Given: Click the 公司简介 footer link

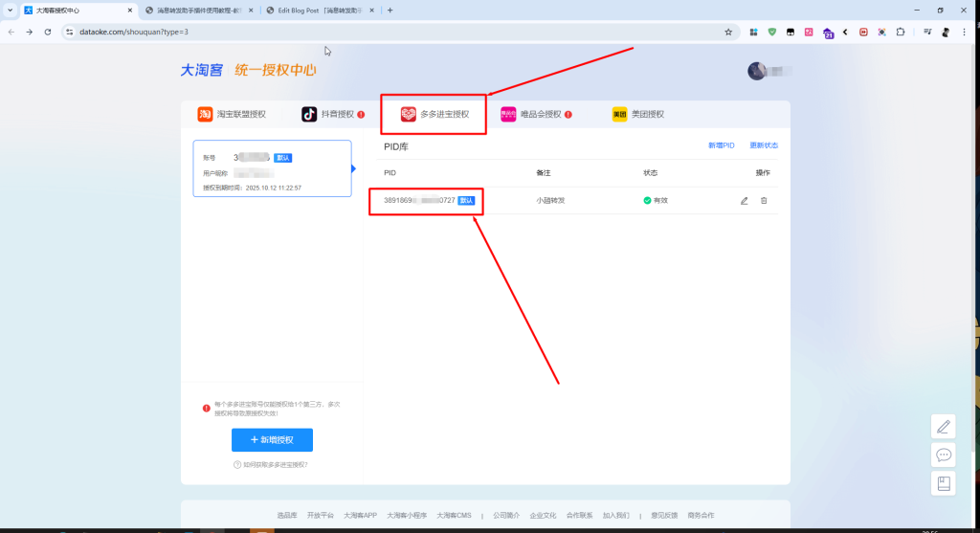Looking at the screenshot, I should coord(505,516).
